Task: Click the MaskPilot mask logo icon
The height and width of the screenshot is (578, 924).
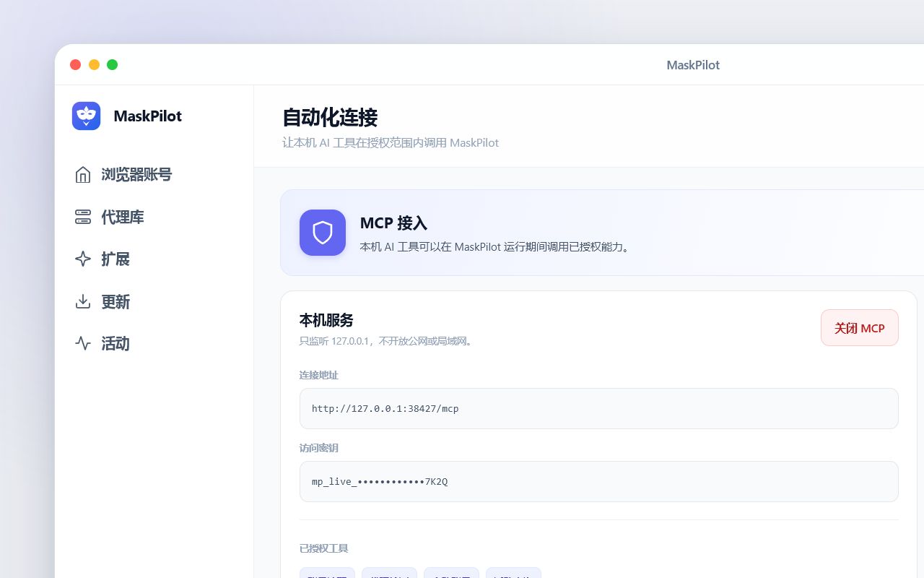Action: coord(86,116)
